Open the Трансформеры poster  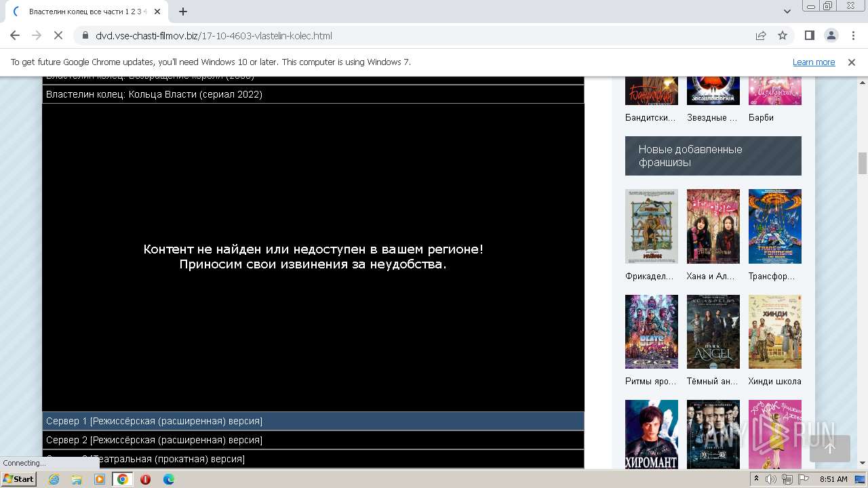click(775, 226)
